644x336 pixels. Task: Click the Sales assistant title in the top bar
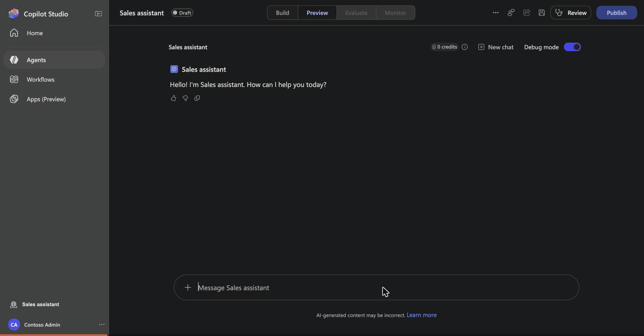pyautogui.click(x=142, y=13)
